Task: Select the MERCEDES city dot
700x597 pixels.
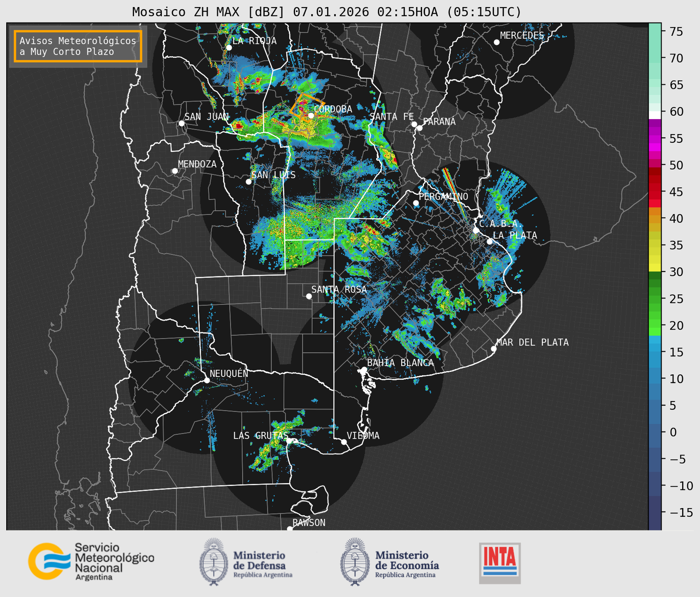Action: pos(497,42)
